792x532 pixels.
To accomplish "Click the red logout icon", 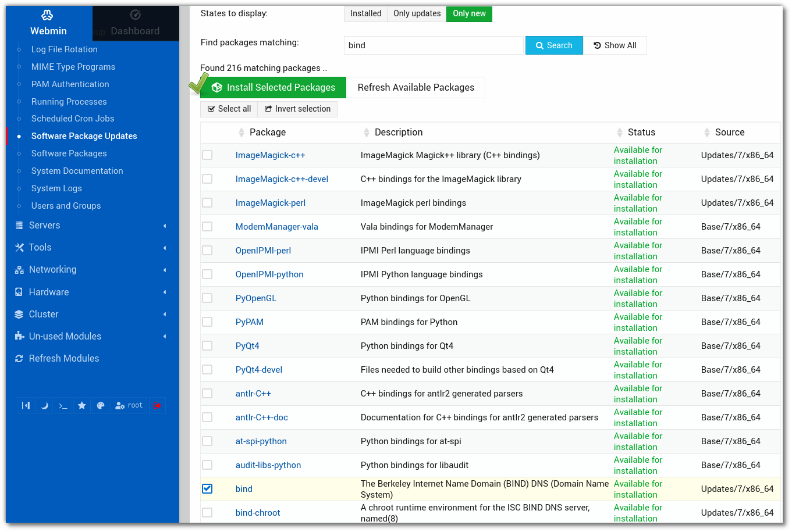I will click(157, 406).
